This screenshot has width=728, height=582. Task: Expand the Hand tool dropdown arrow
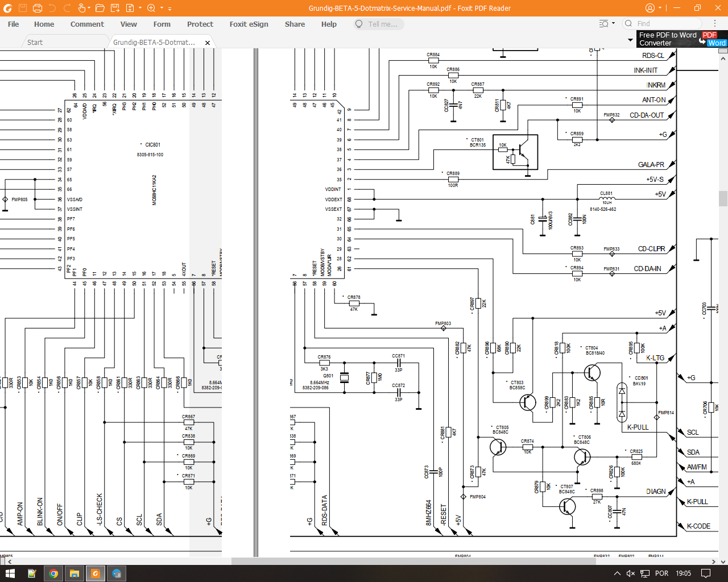tap(90, 9)
